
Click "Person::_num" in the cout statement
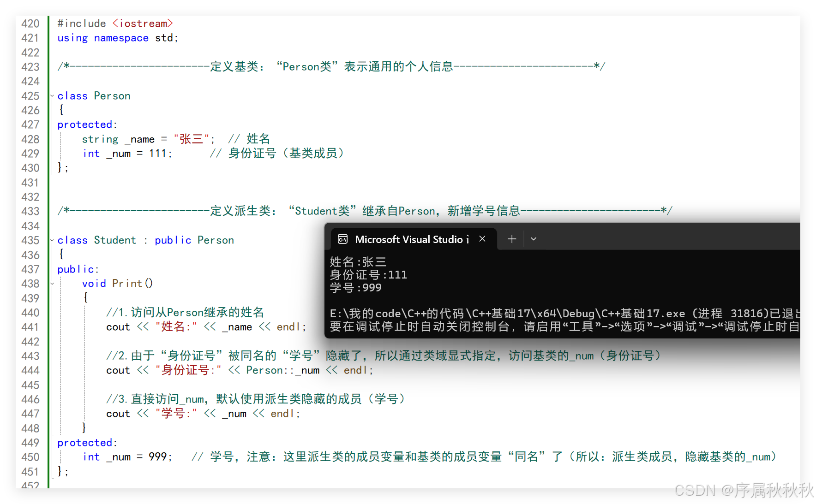(x=283, y=370)
